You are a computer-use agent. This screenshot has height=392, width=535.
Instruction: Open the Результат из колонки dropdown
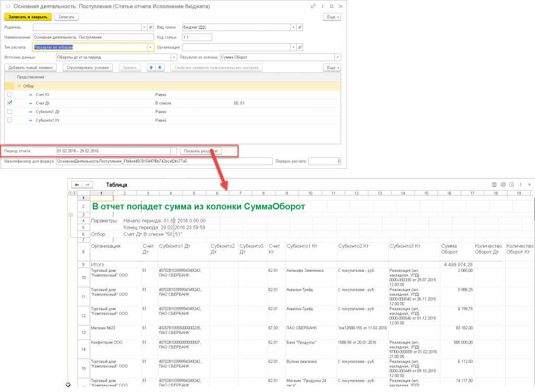(x=338, y=57)
